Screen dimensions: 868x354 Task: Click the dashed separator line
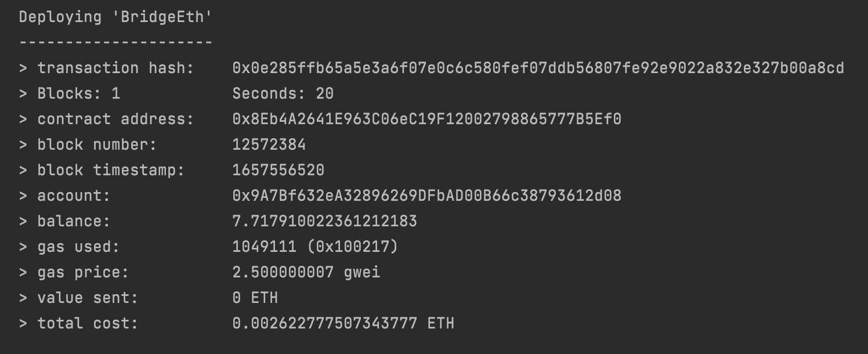116,42
